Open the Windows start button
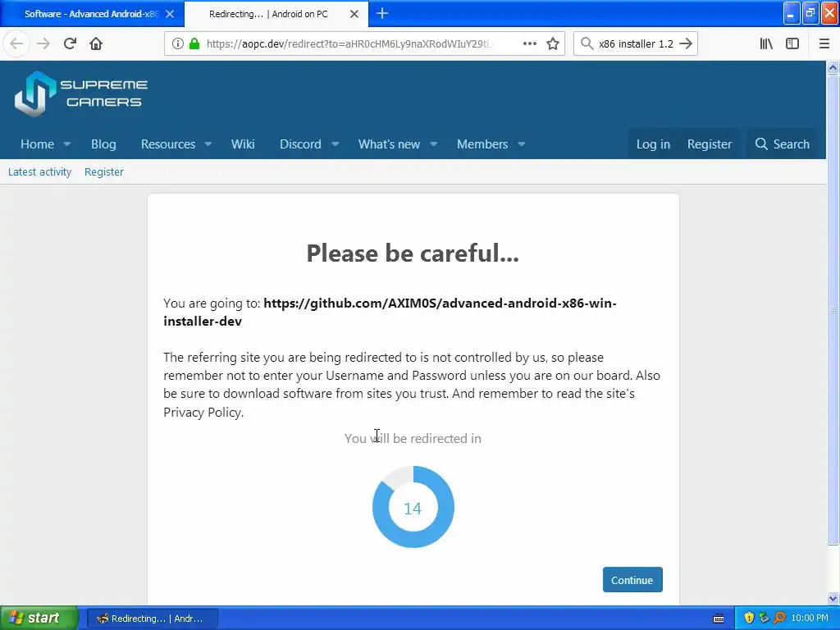840x630 pixels. (39, 618)
